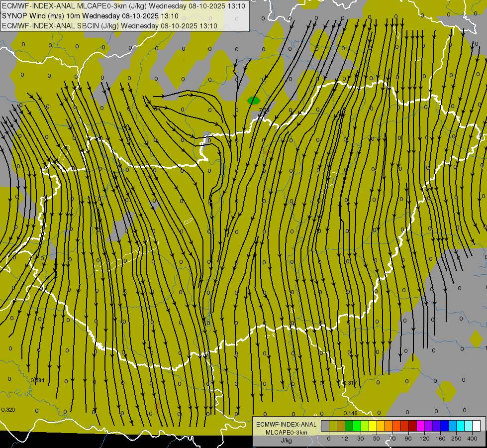Click the 0.146 value on the map

(350, 413)
